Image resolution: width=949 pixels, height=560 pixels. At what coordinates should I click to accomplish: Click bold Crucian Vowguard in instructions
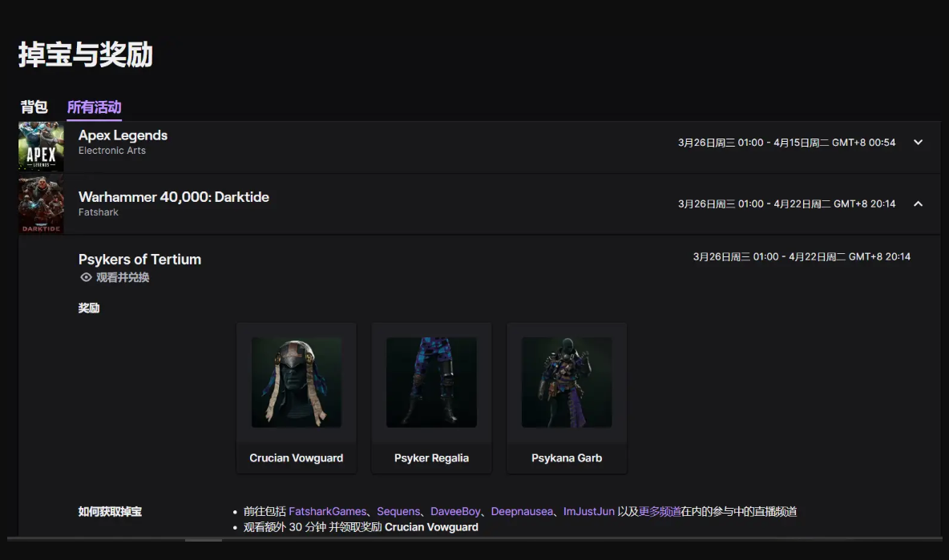click(x=431, y=527)
